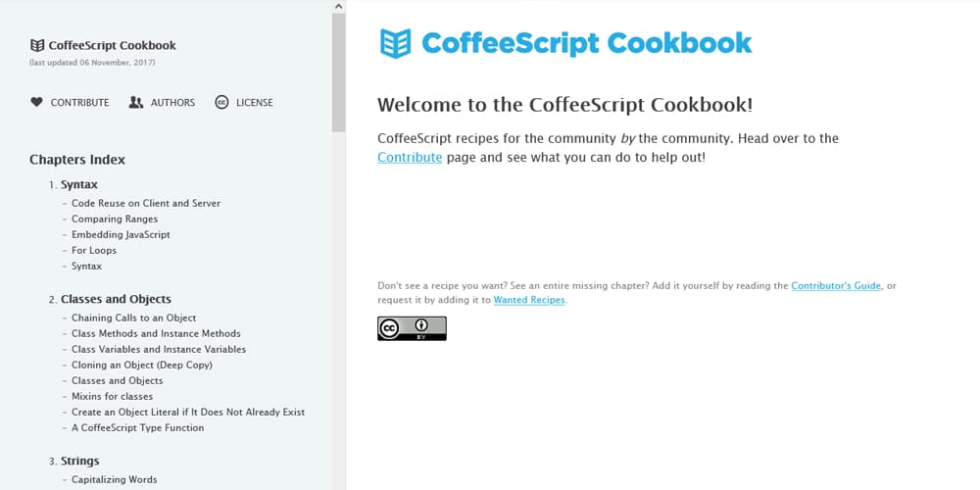Screen dimensions: 980x490
Task: Click the Welcome to the CoffeeScript Cookbook heading
Action: tap(565, 105)
